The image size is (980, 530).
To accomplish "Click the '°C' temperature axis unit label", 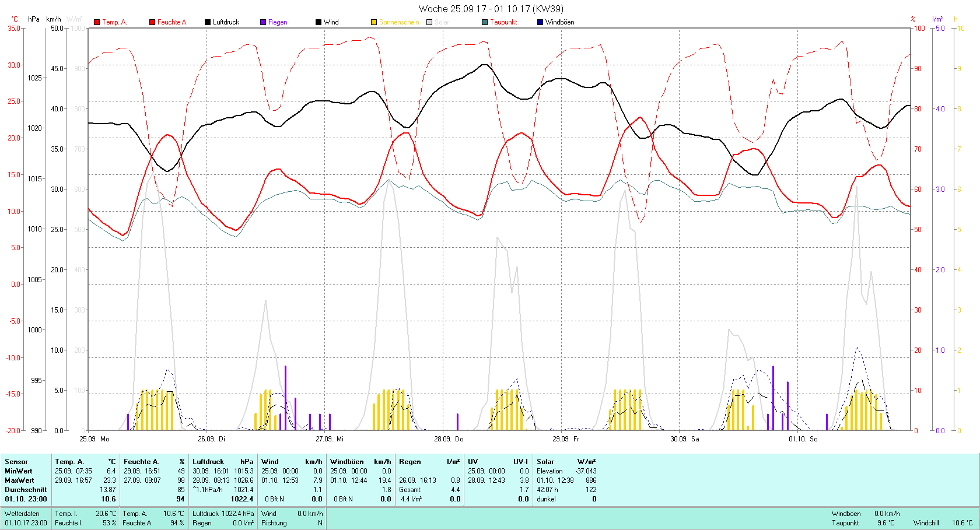I will 15,19.
